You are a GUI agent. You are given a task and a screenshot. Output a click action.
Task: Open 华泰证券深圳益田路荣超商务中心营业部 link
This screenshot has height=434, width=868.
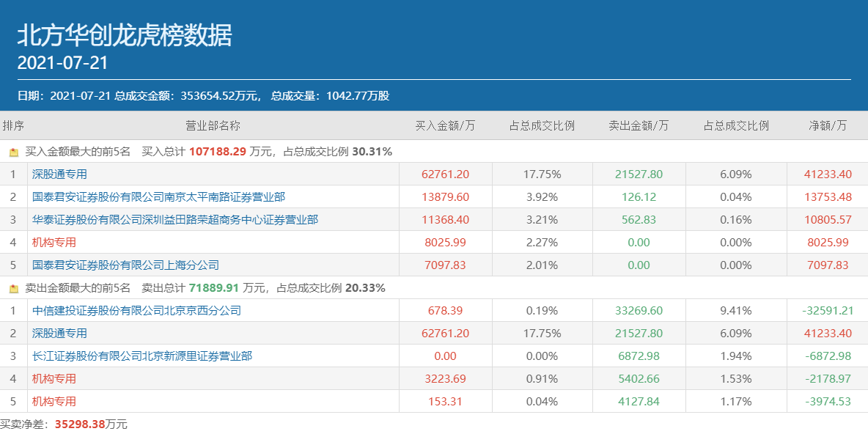pyautogui.click(x=174, y=220)
